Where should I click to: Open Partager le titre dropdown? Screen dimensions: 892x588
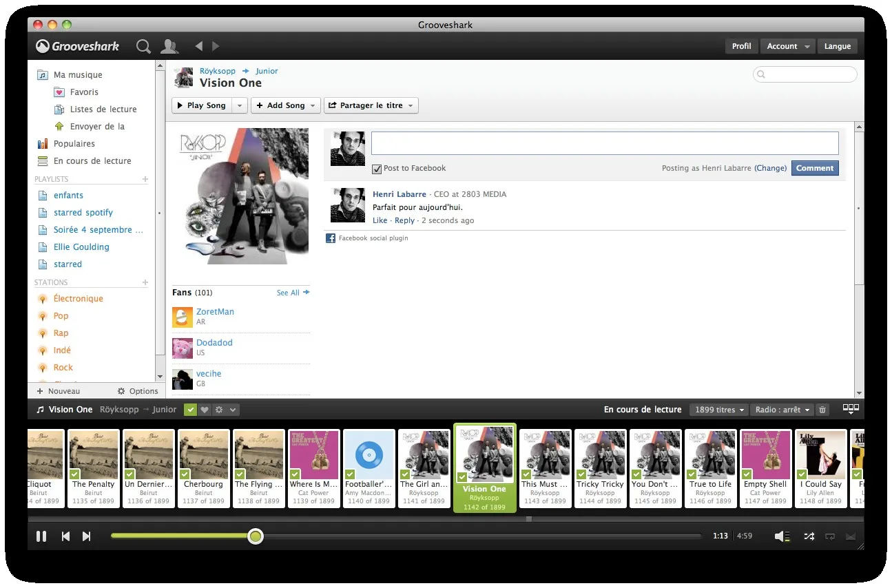(371, 105)
